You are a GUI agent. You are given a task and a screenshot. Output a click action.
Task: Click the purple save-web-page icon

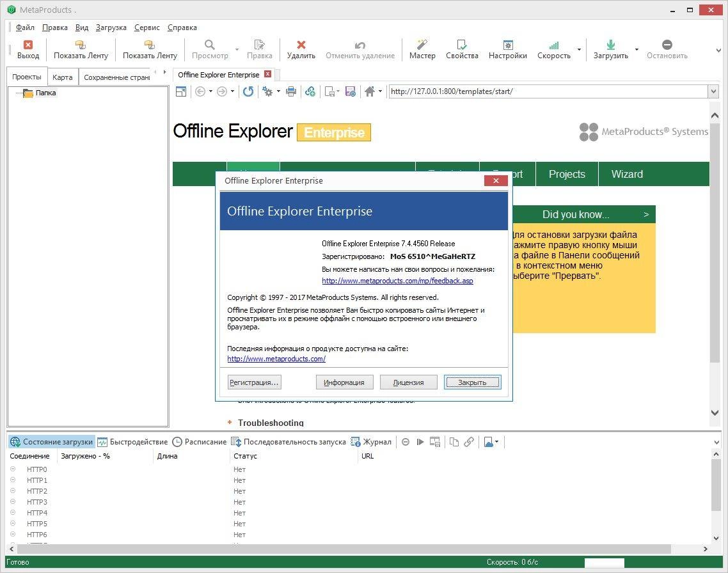tap(351, 91)
